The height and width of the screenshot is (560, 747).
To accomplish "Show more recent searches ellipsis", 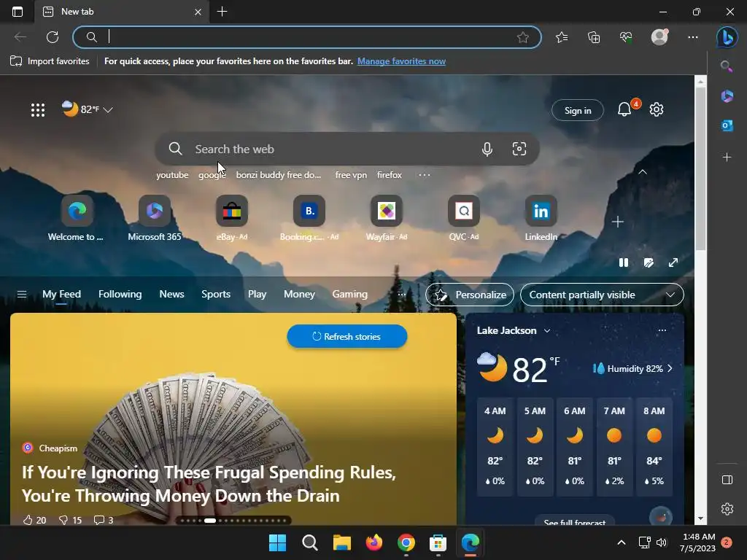I will [424, 175].
